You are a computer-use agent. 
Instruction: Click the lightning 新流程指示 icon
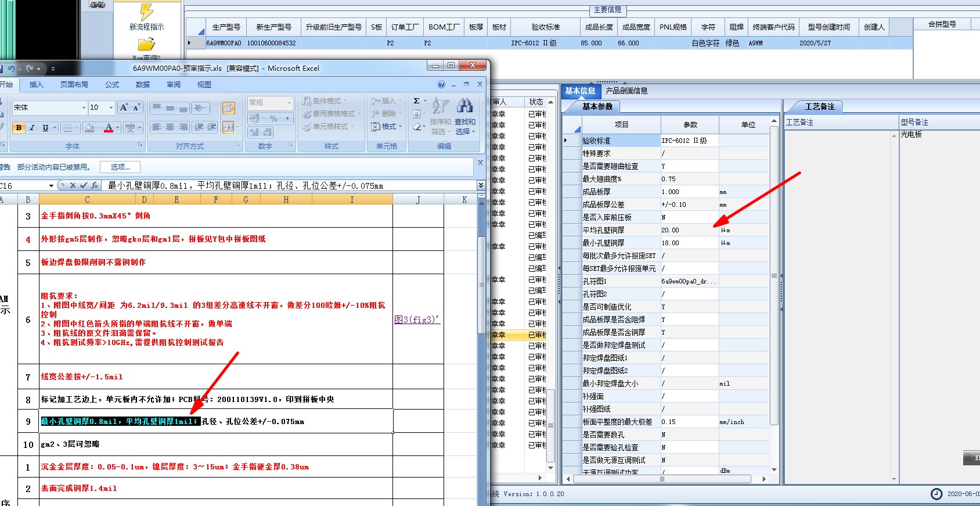pyautogui.click(x=146, y=12)
